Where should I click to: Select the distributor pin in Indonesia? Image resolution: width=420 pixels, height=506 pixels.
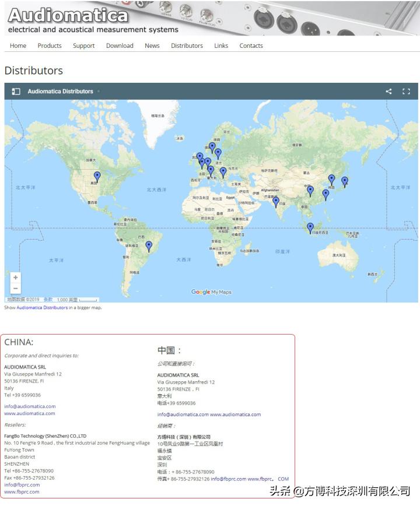coord(310,227)
